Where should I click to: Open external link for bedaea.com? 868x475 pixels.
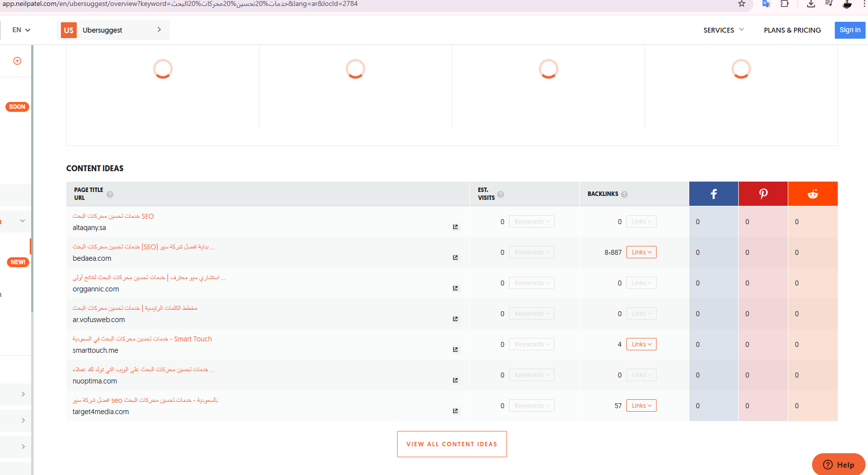[x=456, y=258]
